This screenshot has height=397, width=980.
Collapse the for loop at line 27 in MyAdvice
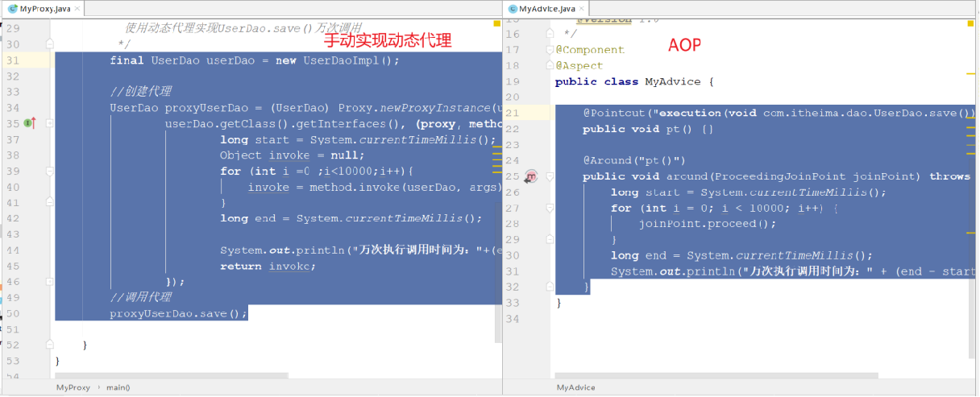(549, 208)
